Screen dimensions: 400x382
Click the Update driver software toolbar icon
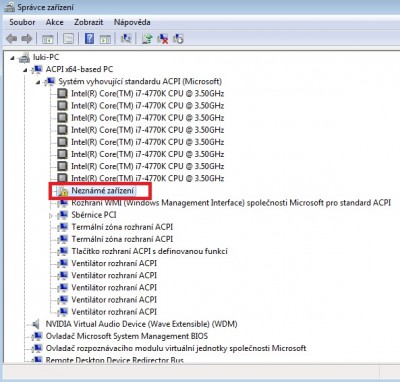pyautogui.click(x=147, y=39)
